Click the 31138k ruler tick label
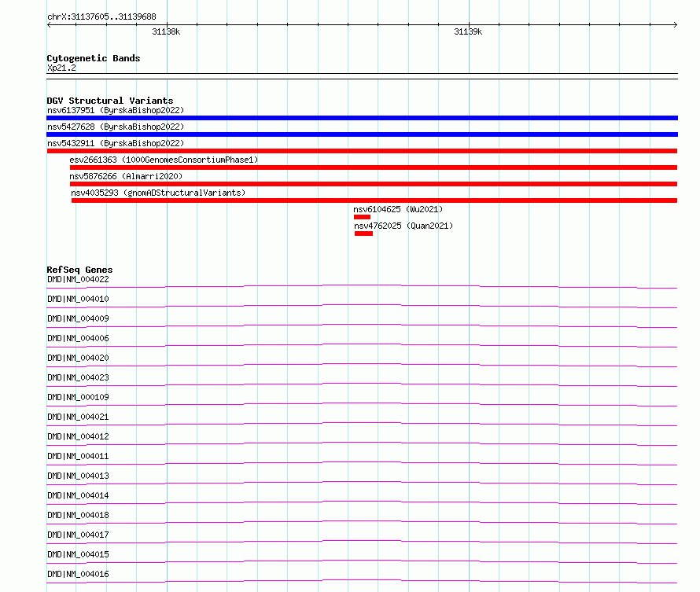The width and height of the screenshot is (700, 592). (x=166, y=31)
